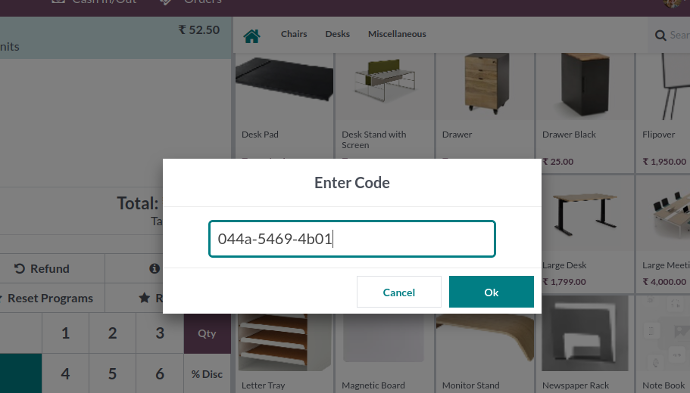Click inside the code input field
Image resolution: width=690 pixels, height=393 pixels.
(x=352, y=239)
